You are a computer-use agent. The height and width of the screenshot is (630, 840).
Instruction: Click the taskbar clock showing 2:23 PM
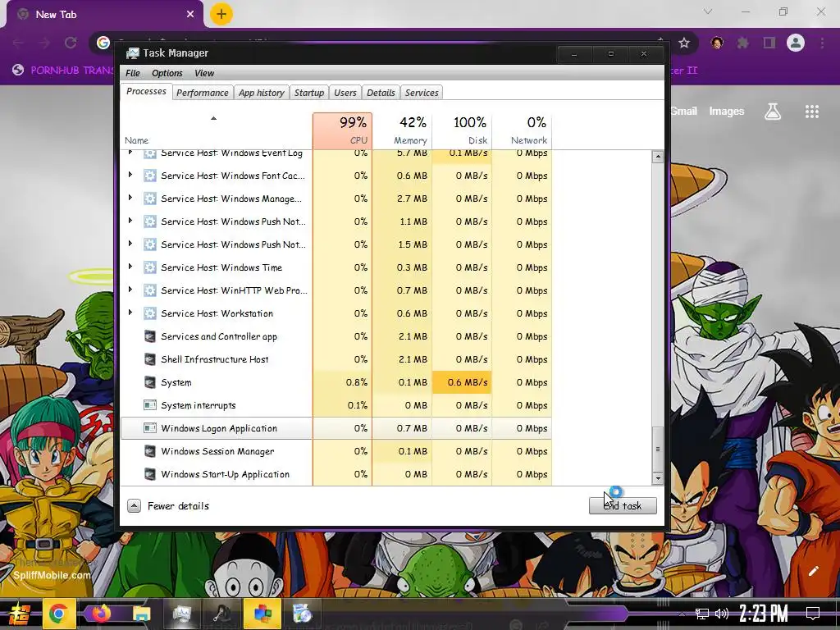[x=764, y=613]
